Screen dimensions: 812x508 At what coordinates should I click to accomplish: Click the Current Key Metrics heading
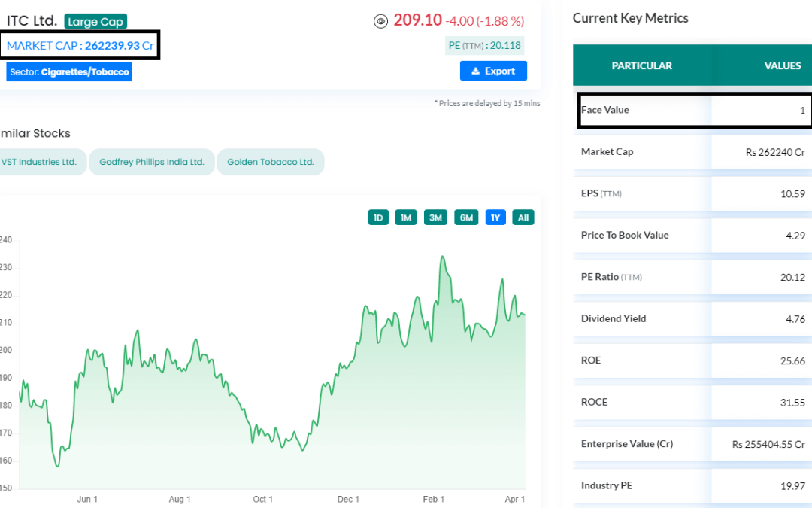pyautogui.click(x=630, y=18)
